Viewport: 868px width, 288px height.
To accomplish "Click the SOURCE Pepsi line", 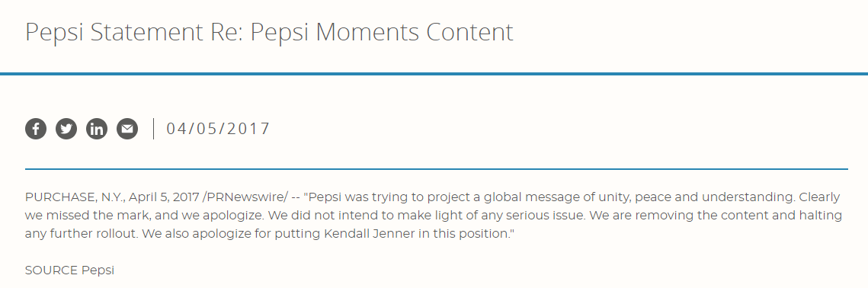I will click(70, 270).
